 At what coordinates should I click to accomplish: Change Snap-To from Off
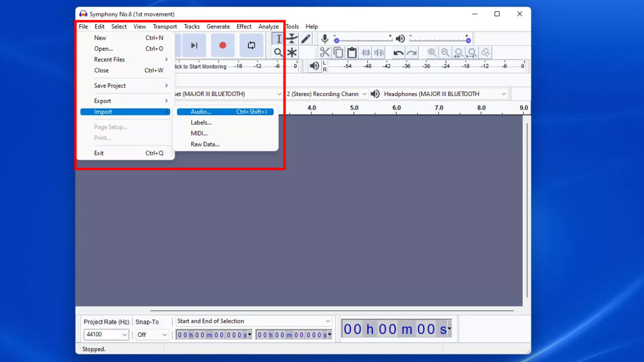click(151, 334)
